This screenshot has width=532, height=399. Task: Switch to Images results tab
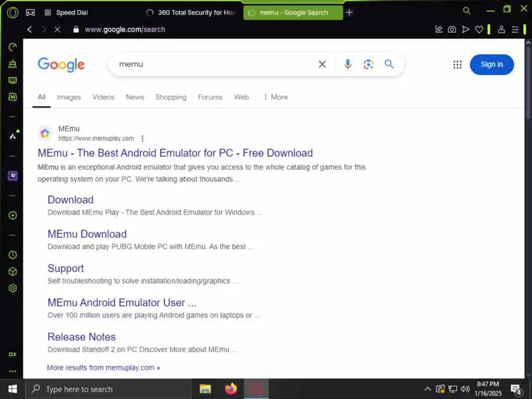point(69,97)
